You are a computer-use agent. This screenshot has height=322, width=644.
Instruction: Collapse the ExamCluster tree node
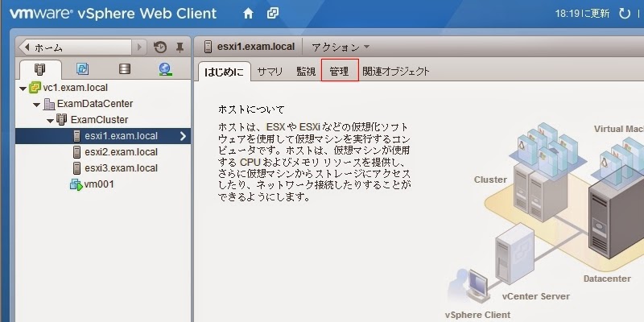pos(50,120)
